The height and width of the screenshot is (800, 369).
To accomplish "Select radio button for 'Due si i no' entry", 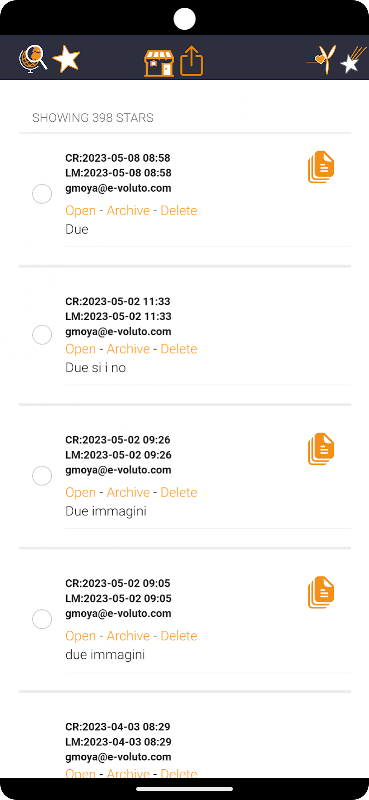I will [42, 335].
